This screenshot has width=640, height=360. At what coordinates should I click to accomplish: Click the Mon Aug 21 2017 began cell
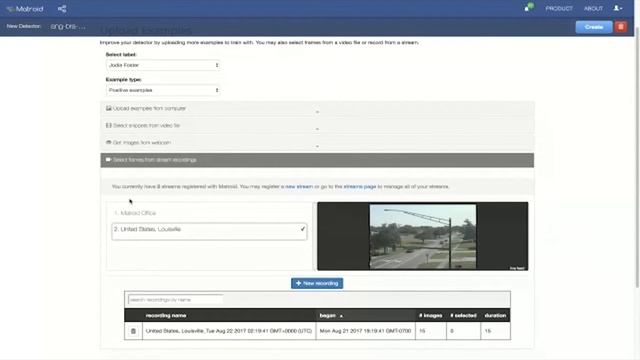coord(365,331)
